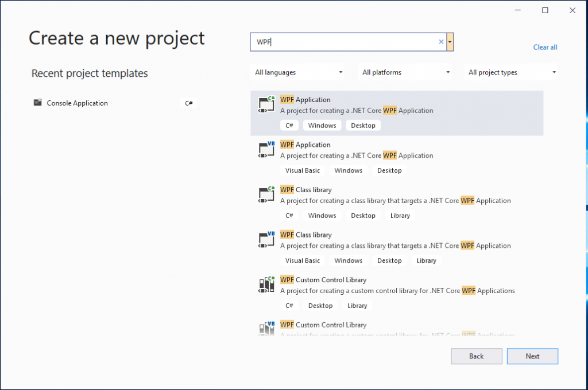
Task: Open the All languages filter dropdown
Action: (299, 72)
